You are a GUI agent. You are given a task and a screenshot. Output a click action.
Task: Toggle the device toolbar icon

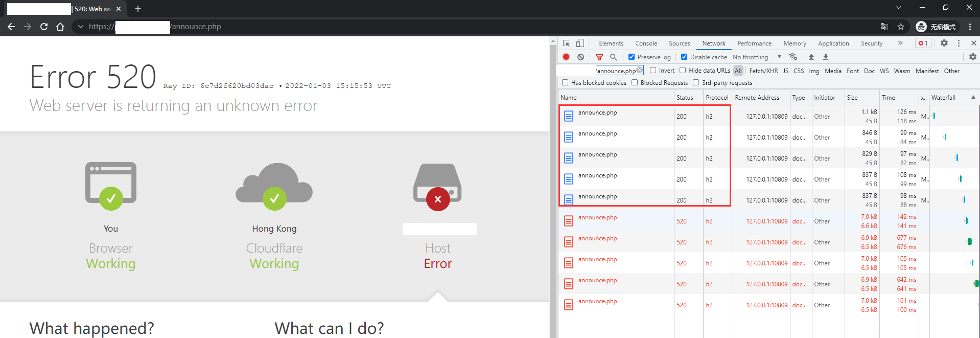580,43
